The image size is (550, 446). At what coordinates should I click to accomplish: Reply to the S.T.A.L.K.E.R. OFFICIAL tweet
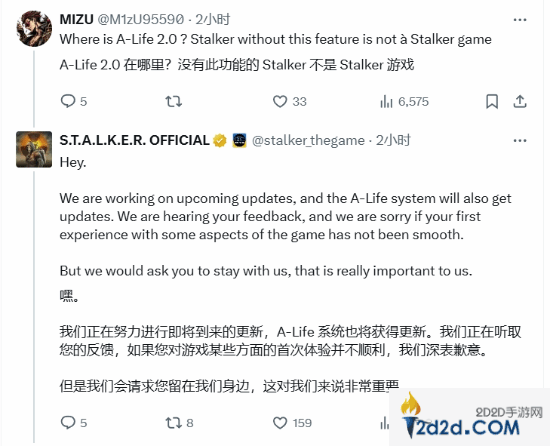(x=68, y=423)
